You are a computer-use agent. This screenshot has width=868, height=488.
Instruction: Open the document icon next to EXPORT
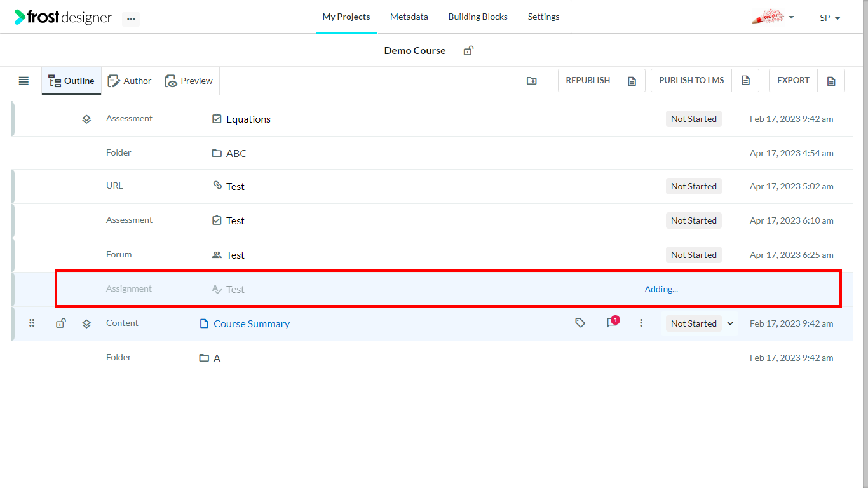[x=831, y=81]
